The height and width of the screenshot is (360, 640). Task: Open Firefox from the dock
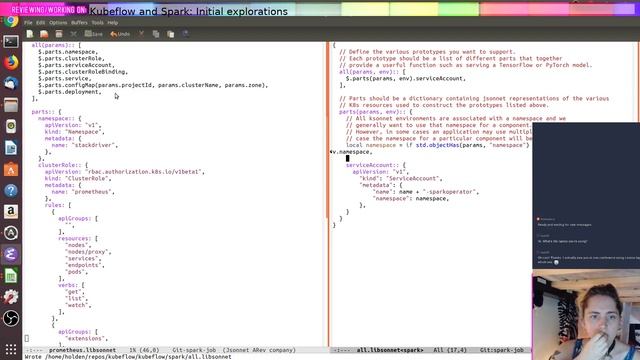tap(11, 62)
